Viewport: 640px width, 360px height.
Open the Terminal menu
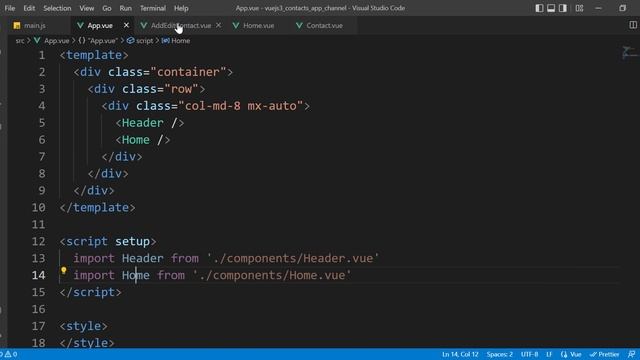[x=153, y=8]
